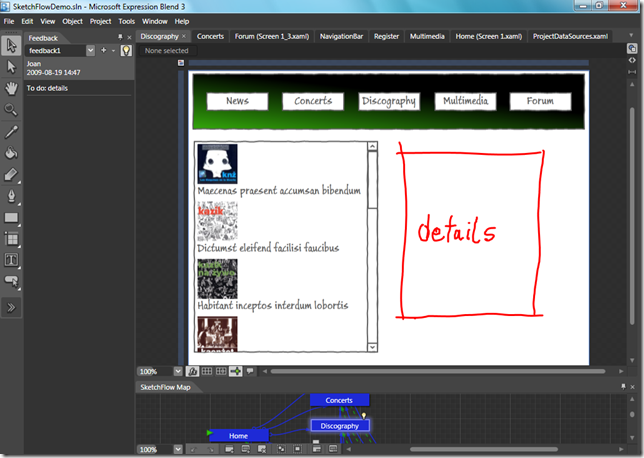Screen dimensions: 644x458
Task: Select the Rectangle shape tool
Action: click(x=12, y=217)
